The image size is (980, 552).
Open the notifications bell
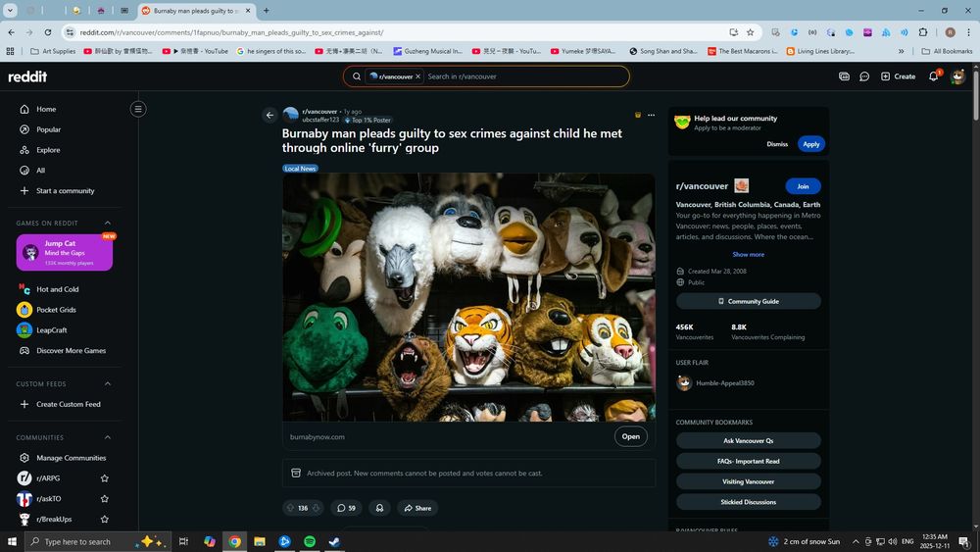click(933, 76)
